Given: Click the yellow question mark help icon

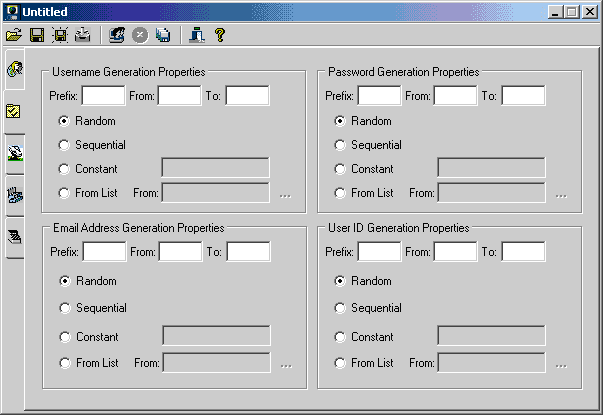Looking at the screenshot, I should (x=220, y=35).
